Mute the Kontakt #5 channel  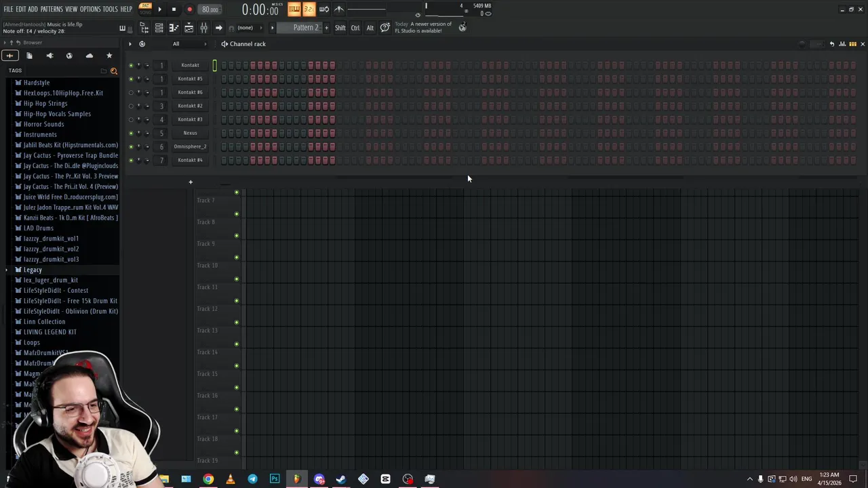[x=131, y=79]
